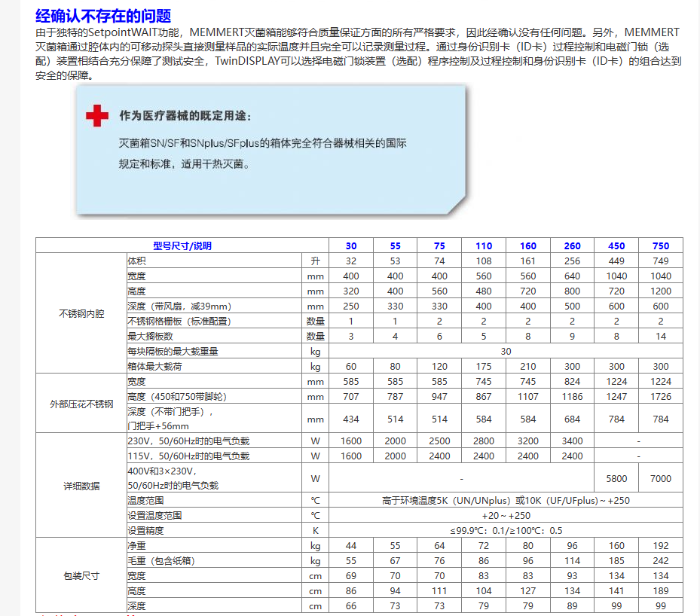The image size is (700, 616).
Task: Click value 1224 under model 450 width
Action: [x=616, y=381]
